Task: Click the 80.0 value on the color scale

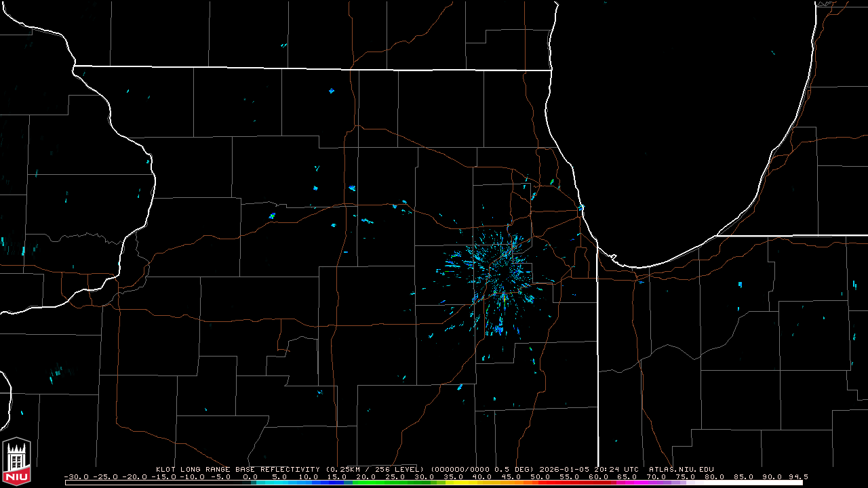Action: [714, 476]
